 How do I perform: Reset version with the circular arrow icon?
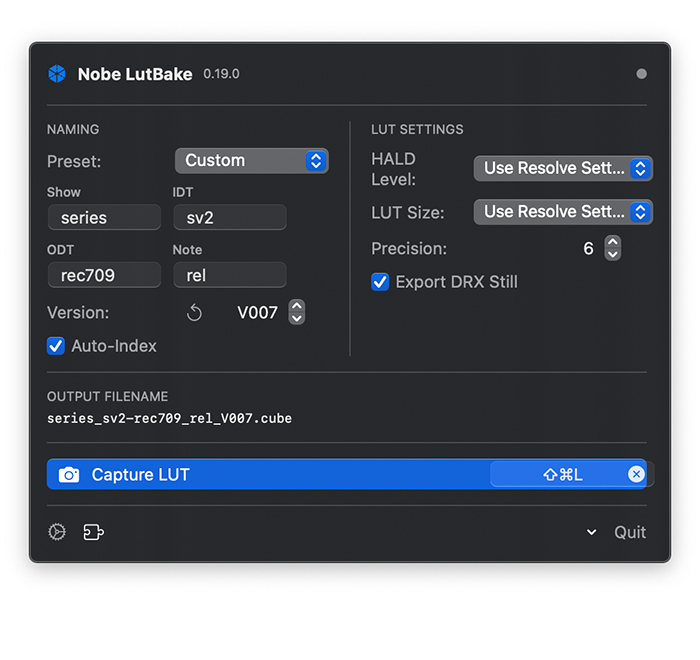(x=194, y=313)
